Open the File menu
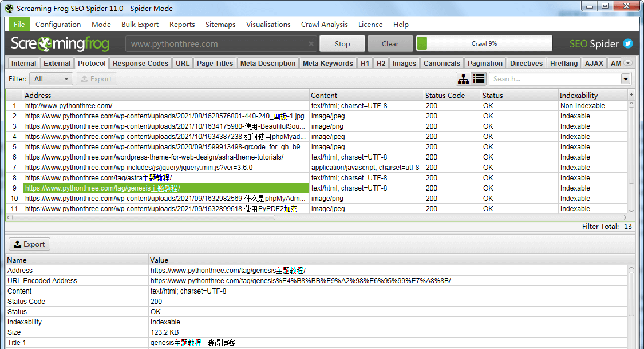644x349 pixels. click(19, 24)
